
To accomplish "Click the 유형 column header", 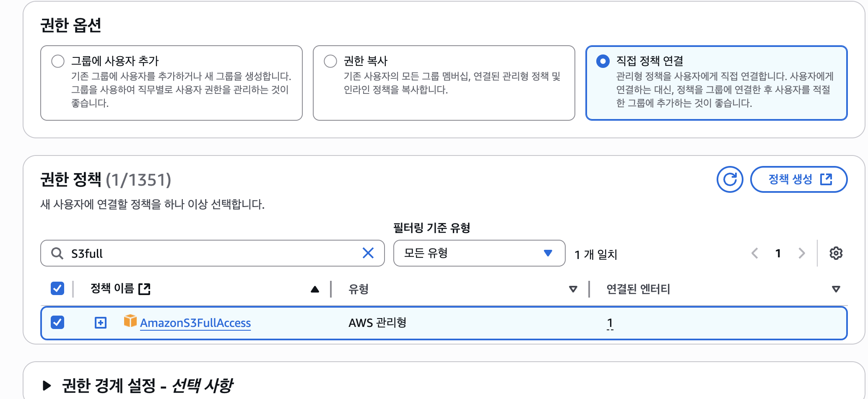I will [359, 289].
